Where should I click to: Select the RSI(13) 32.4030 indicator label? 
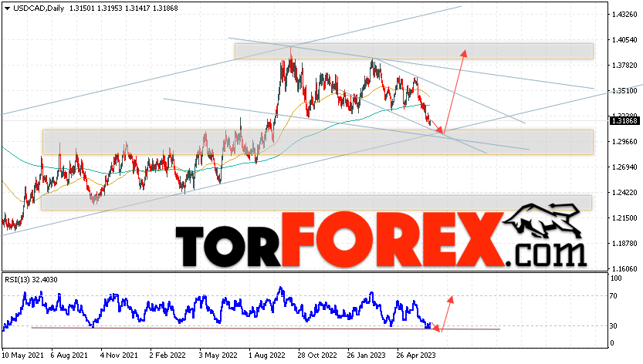[31, 280]
